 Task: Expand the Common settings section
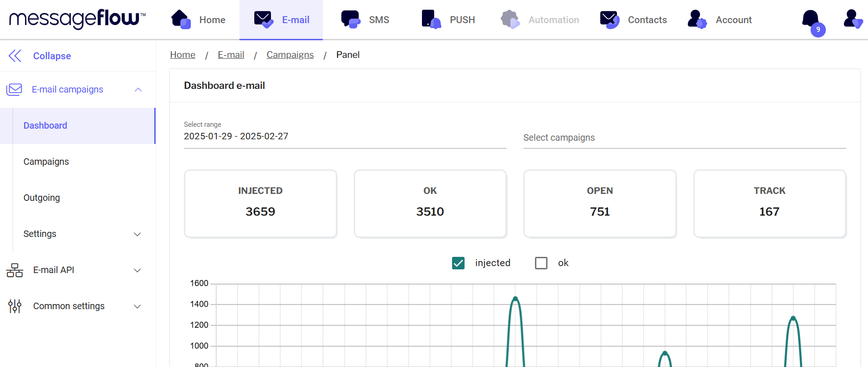(137, 306)
